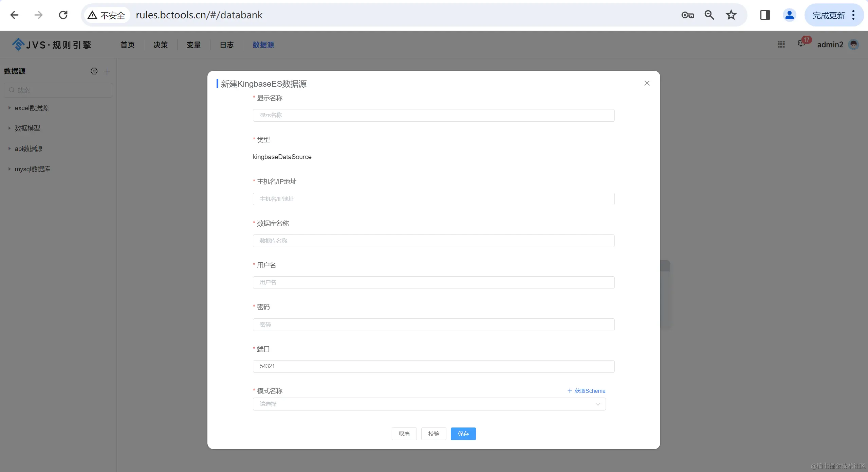Click the plus icon to add data source
The image size is (868, 472).
107,71
